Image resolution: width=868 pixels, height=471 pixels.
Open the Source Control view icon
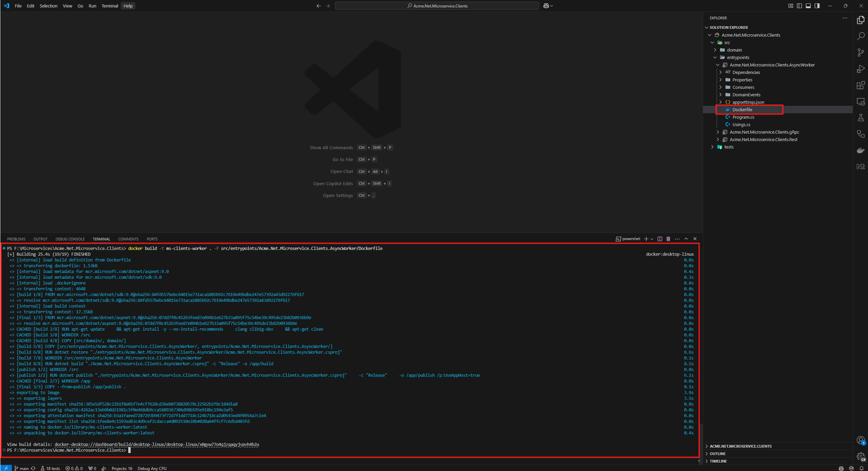coord(861,53)
